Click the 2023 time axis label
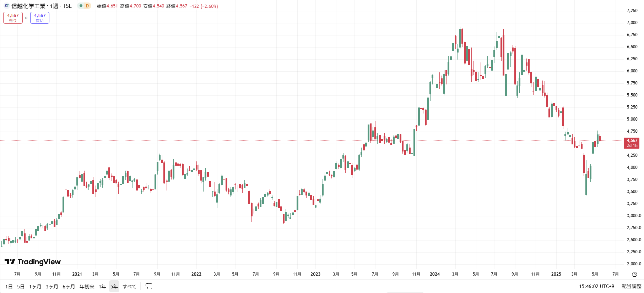 click(315, 274)
